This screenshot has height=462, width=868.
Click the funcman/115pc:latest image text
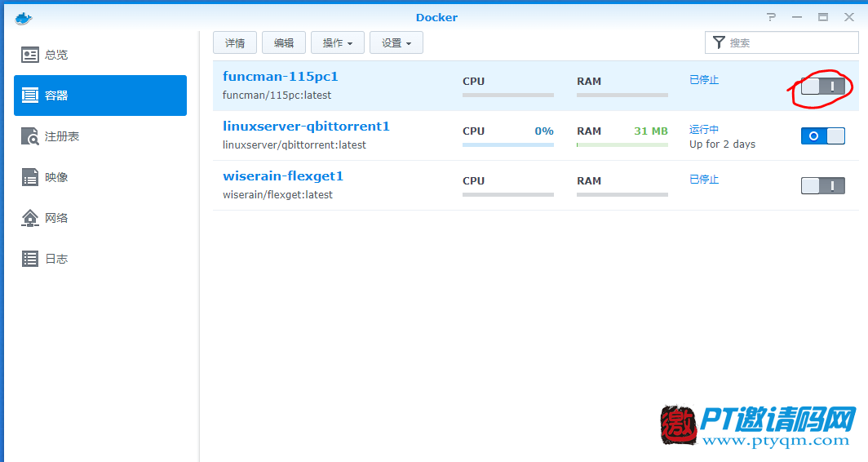(277, 96)
